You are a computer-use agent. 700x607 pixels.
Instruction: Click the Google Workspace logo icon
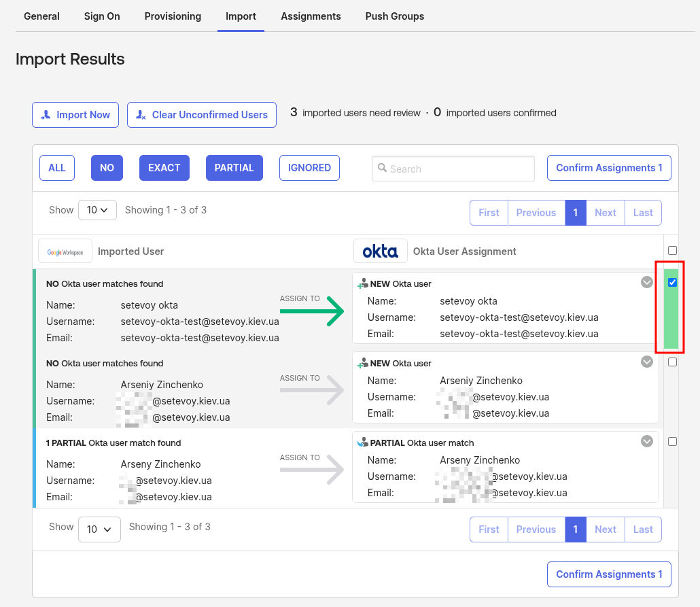(65, 252)
